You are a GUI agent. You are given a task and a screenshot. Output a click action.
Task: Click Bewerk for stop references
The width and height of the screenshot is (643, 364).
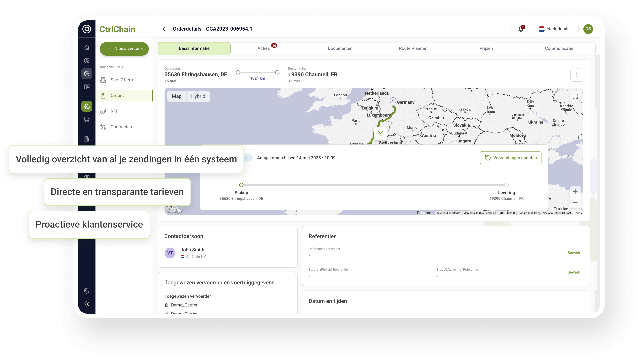click(573, 272)
